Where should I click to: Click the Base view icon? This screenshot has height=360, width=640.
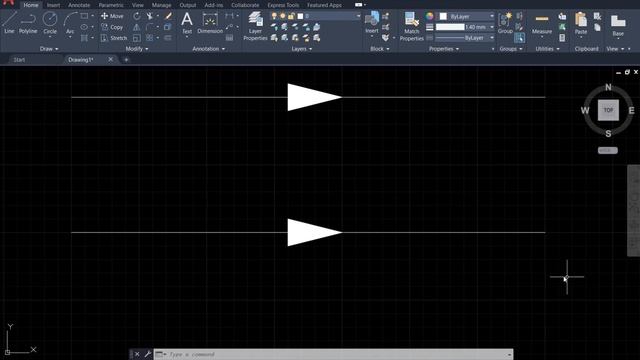coord(618,25)
